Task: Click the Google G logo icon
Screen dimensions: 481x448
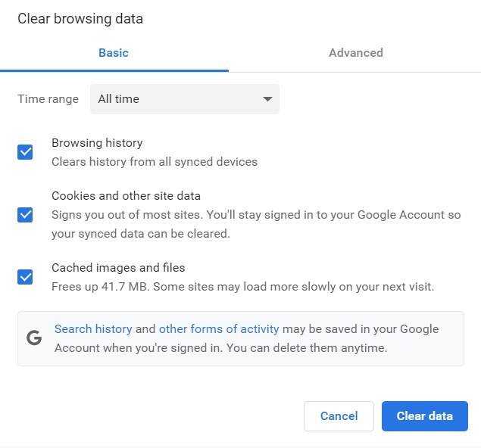Action: pyautogui.click(x=34, y=338)
